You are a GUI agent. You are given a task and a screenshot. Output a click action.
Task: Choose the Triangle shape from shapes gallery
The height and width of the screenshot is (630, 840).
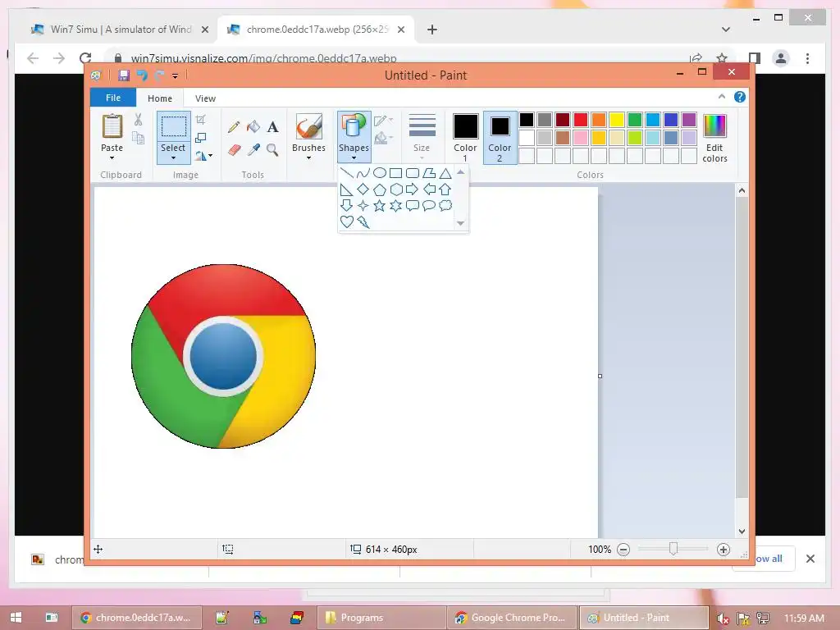pos(445,173)
